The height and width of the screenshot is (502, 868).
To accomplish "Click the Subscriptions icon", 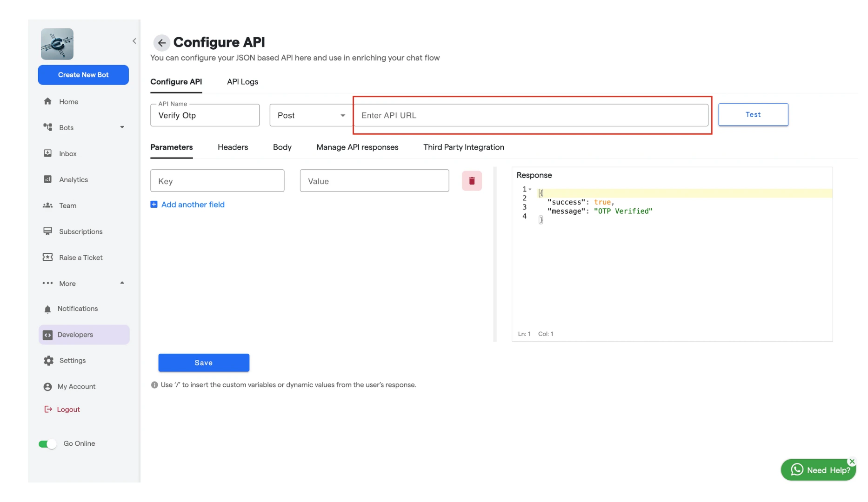I will pyautogui.click(x=47, y=231).
